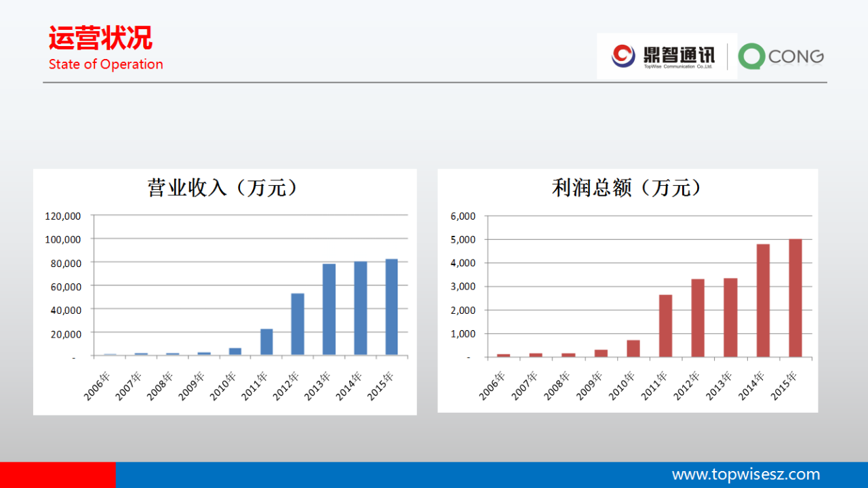Screen dimensions: 868x488
Task: Click the 营业收入（万元） chart title
Action: pyautogui.click(x=224, y=188)
